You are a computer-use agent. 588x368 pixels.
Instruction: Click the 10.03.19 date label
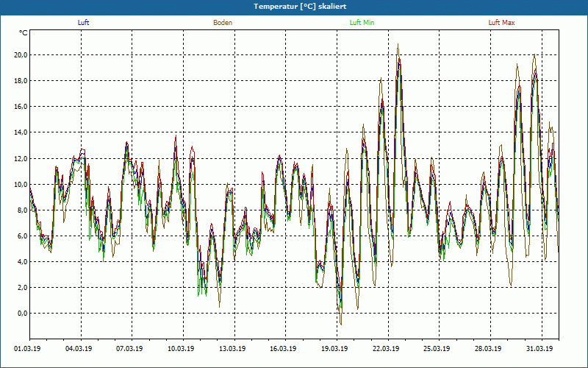click(x=181, y=349)
